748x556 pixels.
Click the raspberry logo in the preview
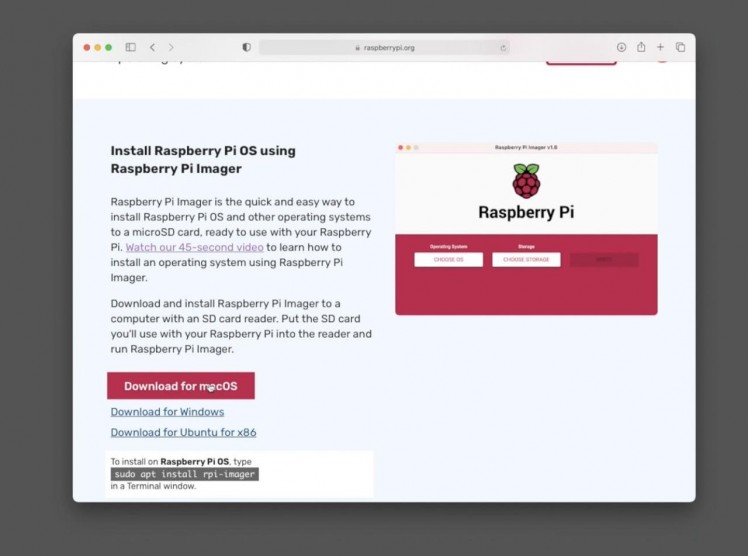[x=526, y=181]
